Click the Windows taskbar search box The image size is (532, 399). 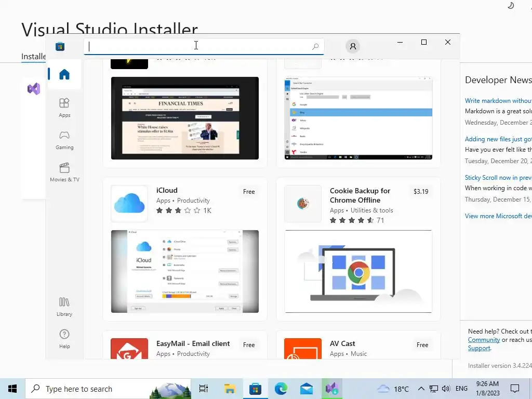point(108,389)
